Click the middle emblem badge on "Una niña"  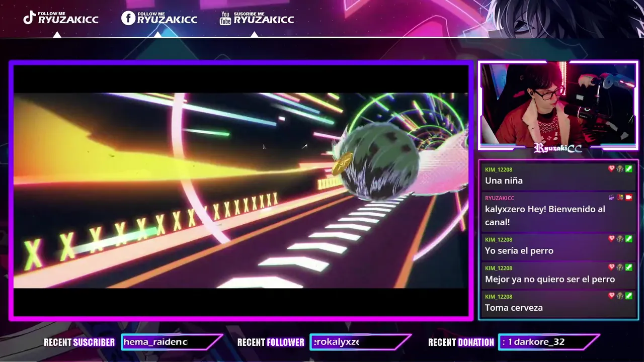tap(620, 169)
